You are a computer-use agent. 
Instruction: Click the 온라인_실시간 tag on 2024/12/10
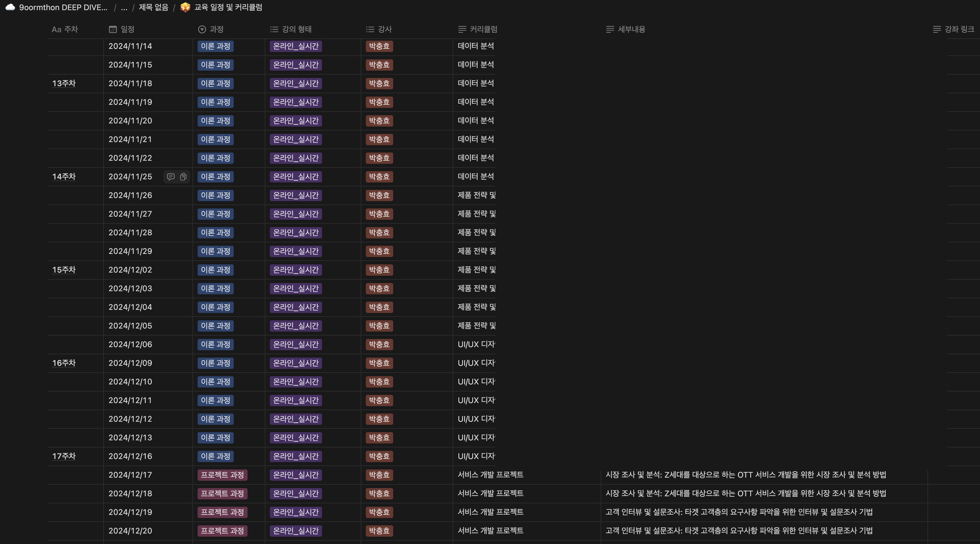[296, 381]
